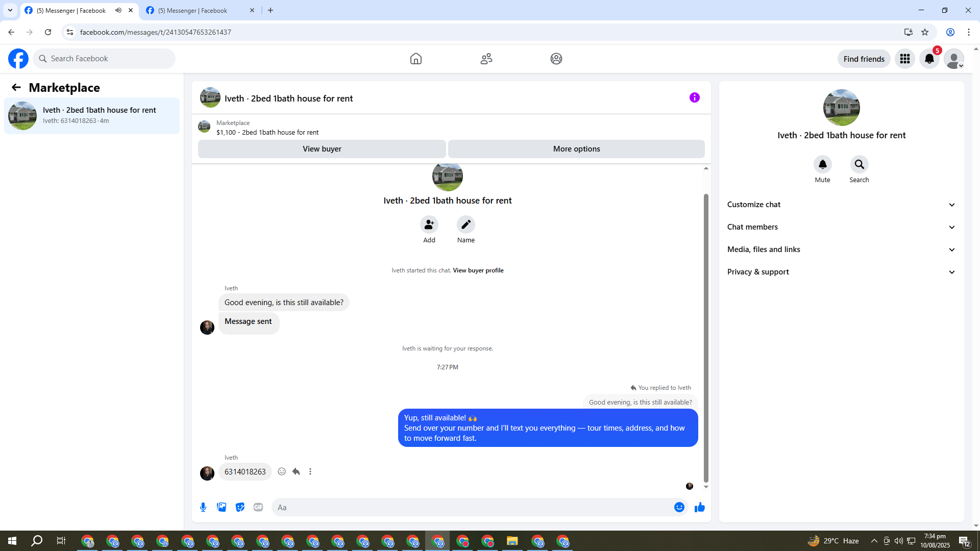Open the View buyer profile link

pyautogui.click(x=478, y=270)
